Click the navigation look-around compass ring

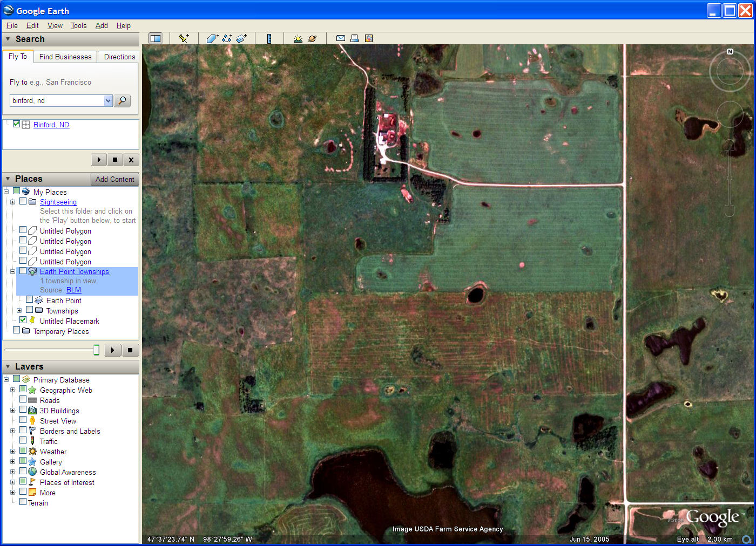coord(730,72)
